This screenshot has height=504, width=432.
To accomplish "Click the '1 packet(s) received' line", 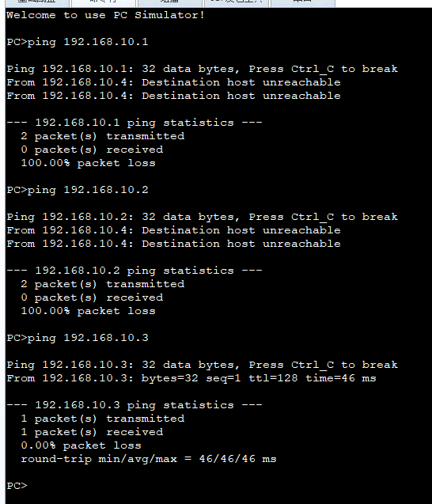I will tap(92, 432).
